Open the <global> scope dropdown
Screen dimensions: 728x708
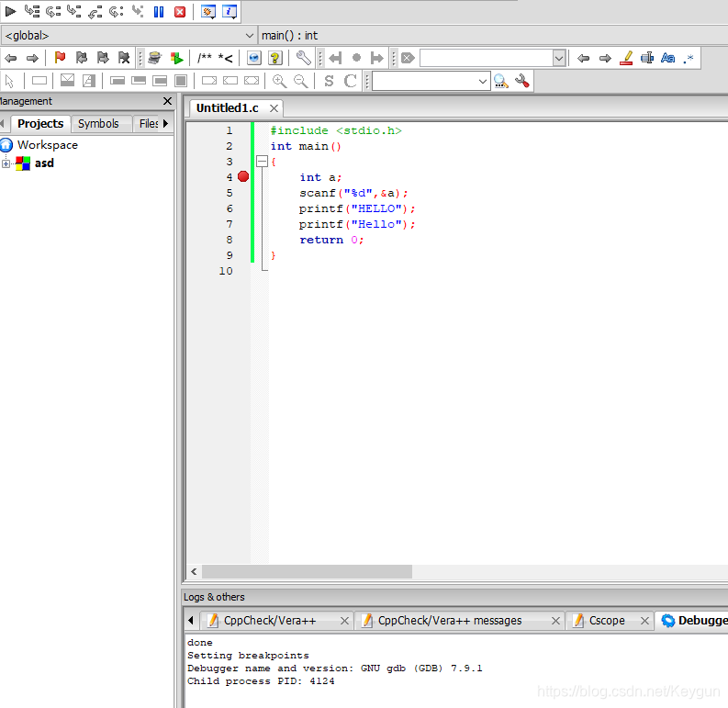coord(129,35)
